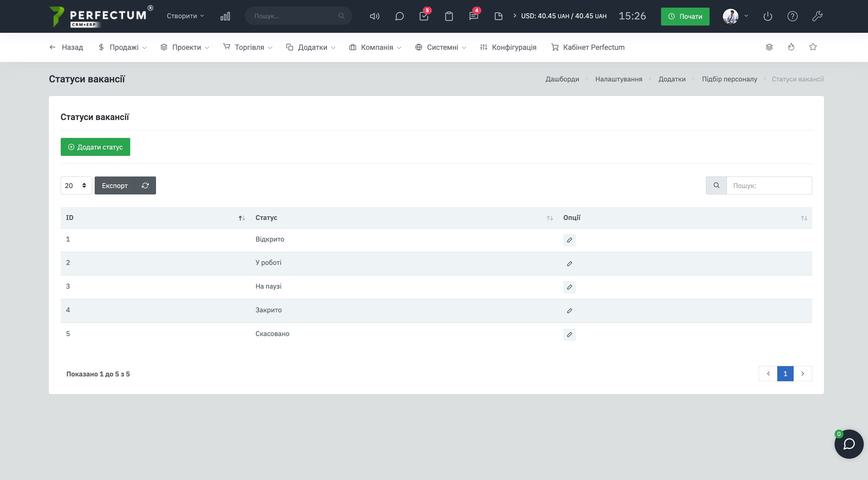Edit the Відкрито status
The height and width of the screenshot is (480, 868).
[x=569, y=240]
